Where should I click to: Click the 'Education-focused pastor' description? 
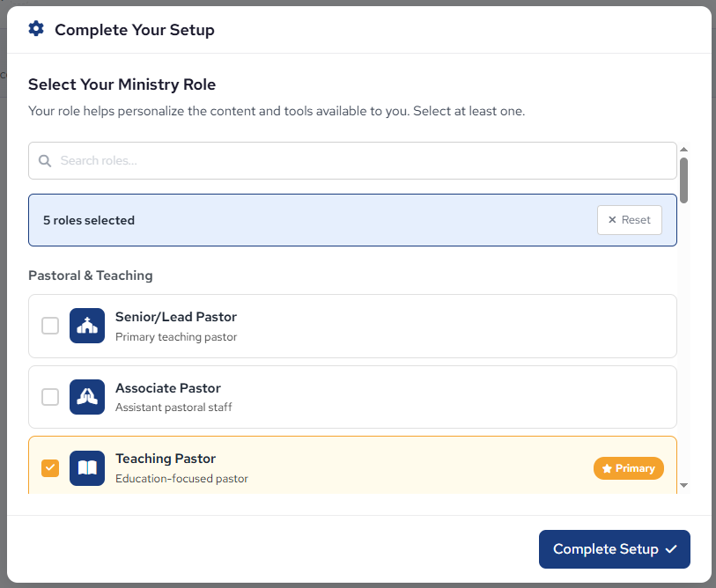(x=181, y=479)
